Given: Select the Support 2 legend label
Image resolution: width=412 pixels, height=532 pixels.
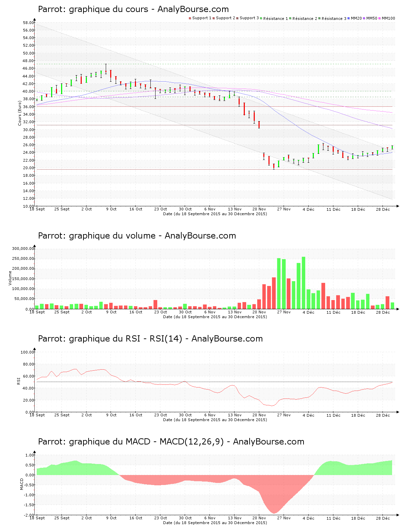Looking at the screenshot, I should point(226,18).
